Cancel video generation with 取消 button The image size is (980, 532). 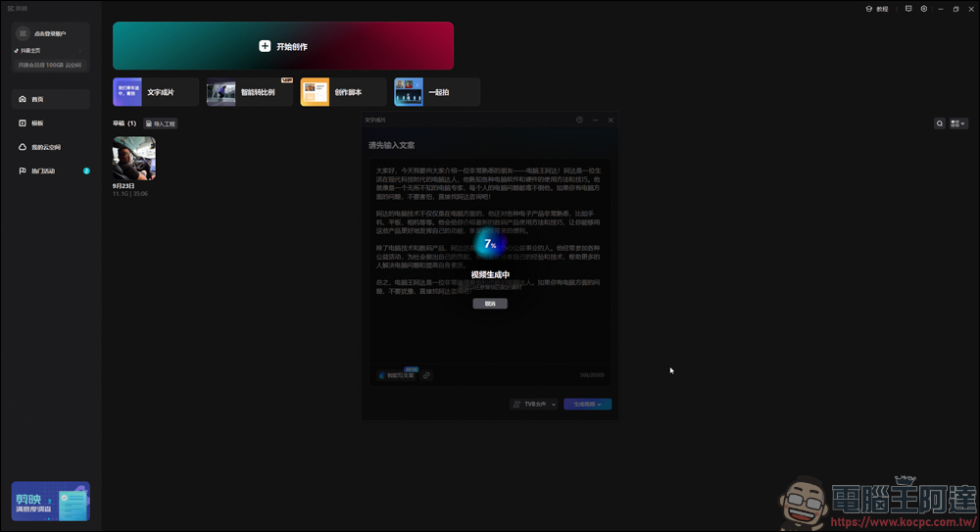490,304
